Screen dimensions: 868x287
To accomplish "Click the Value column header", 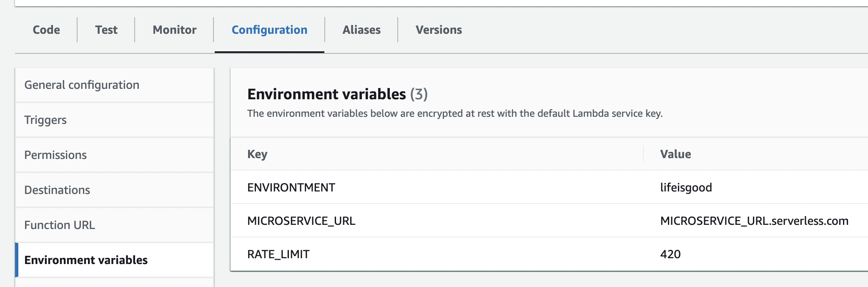I will [x=675, y=154].
